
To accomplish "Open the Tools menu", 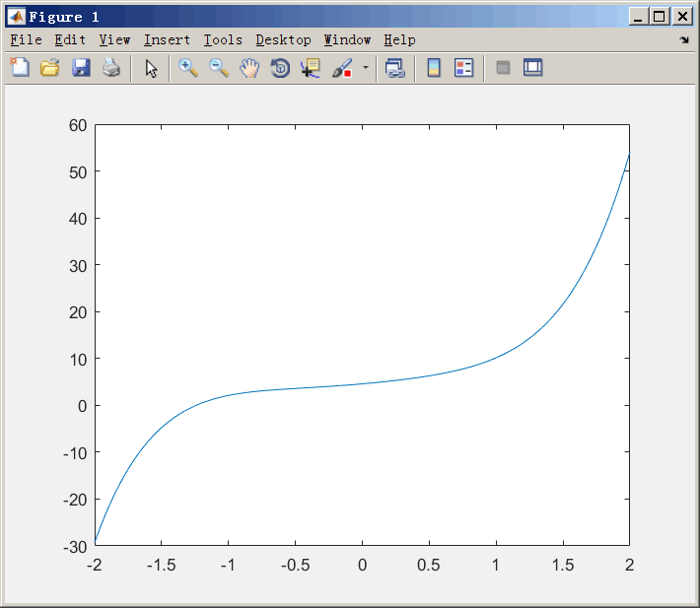I will pos(223,40).
